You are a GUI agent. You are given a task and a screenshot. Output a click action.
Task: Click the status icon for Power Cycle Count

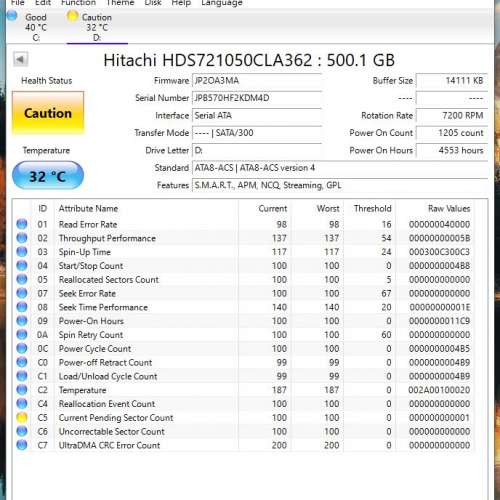point(22,348)
